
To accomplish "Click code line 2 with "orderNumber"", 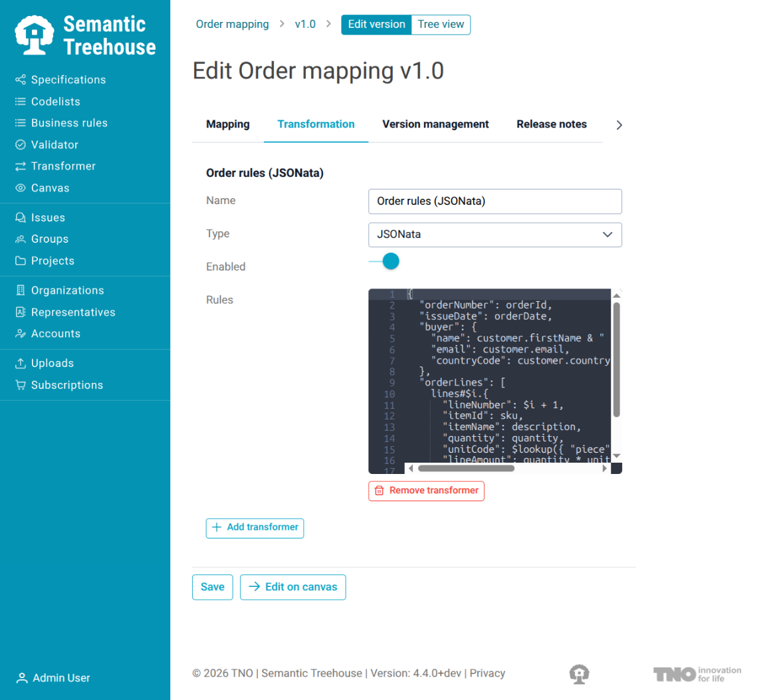I will pyautogui.click(x=486, y=304).
